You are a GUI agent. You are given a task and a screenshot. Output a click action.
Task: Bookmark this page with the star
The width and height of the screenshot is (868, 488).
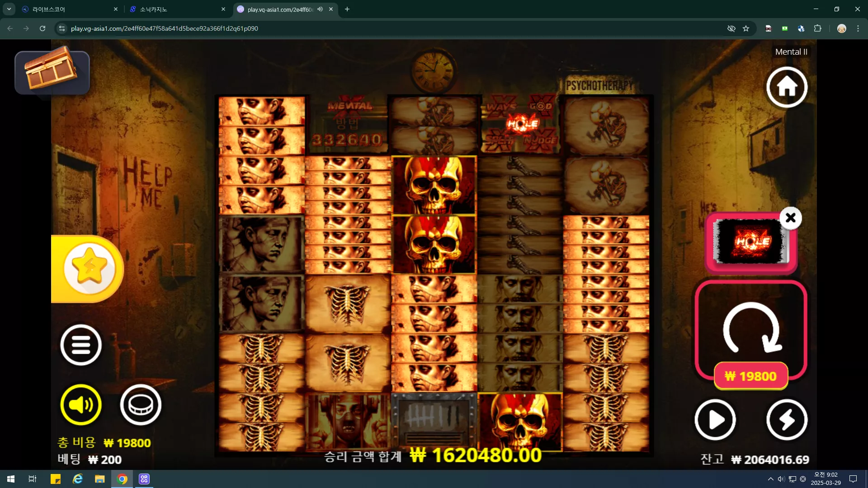[746, 28]
